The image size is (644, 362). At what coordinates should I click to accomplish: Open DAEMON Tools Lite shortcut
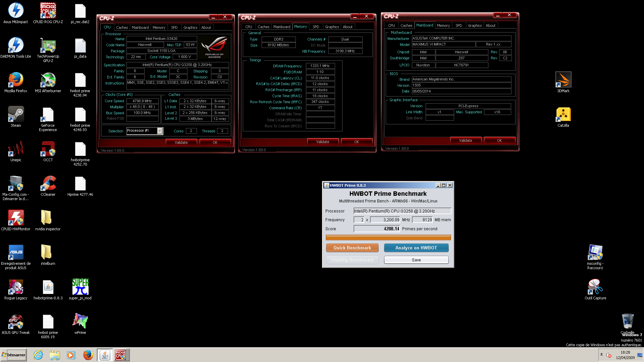pos(16,48)
